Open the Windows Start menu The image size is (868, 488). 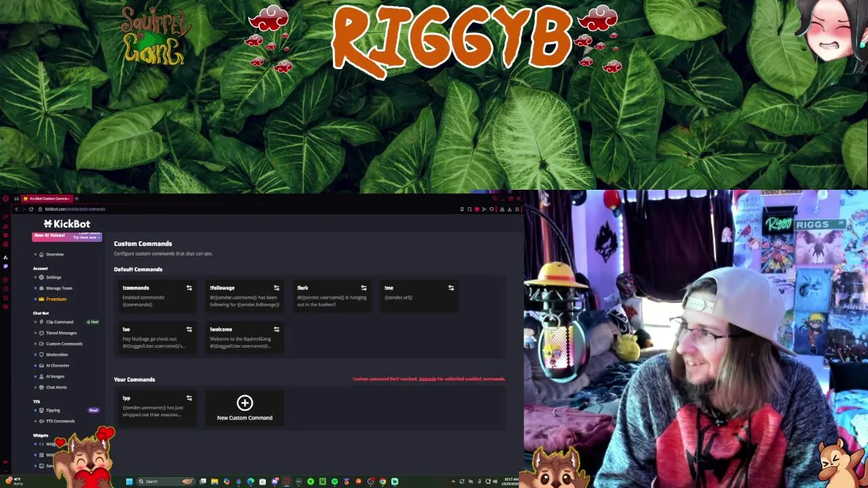[129, 481]
